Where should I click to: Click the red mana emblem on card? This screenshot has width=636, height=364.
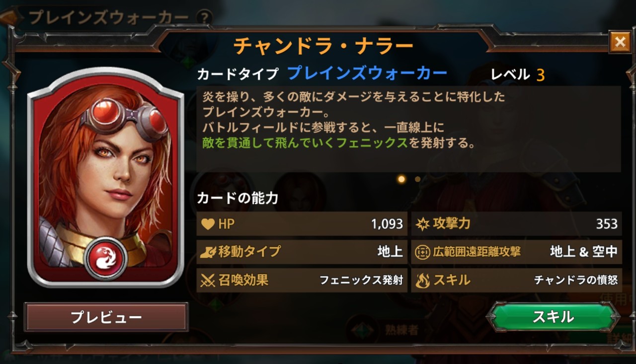(105, 259)
